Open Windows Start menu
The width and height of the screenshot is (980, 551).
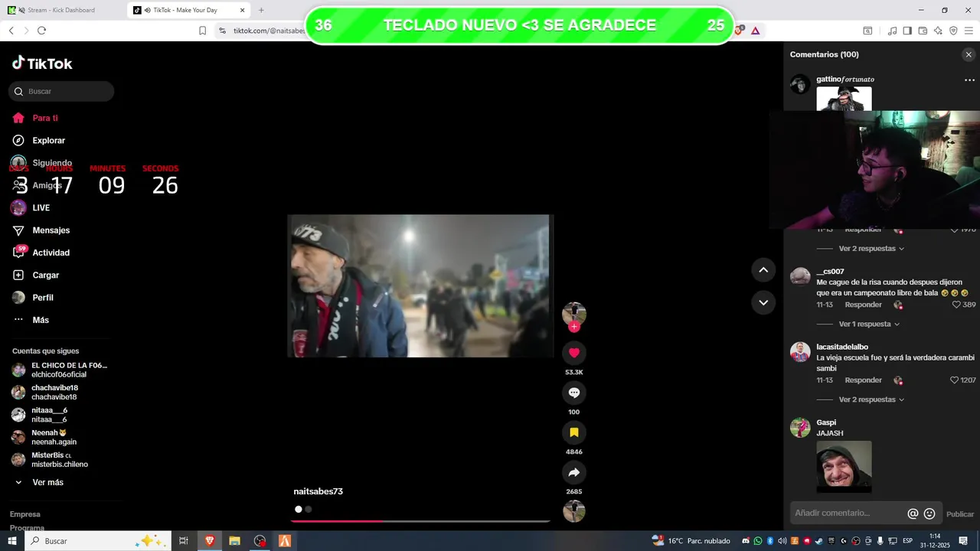(x=11, y=541)
